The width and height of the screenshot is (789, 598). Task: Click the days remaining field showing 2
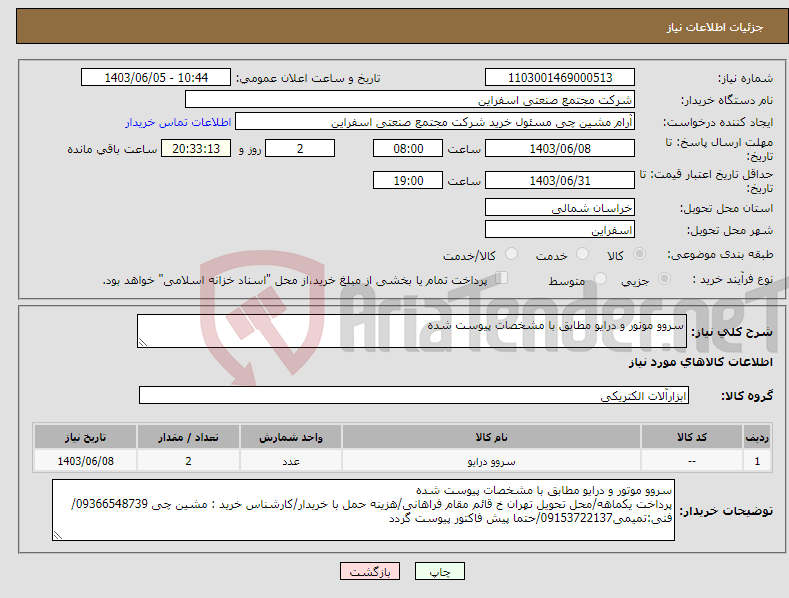tap(300, 148)
